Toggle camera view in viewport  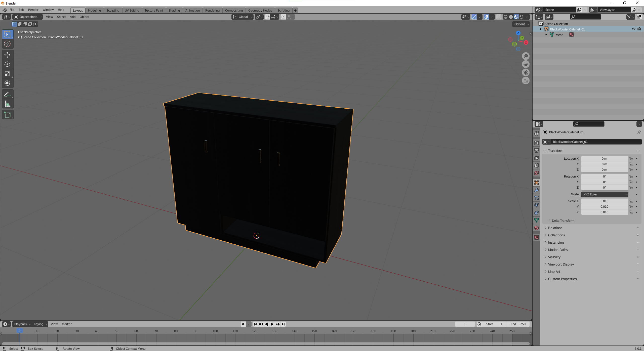(x=526, y=72)
